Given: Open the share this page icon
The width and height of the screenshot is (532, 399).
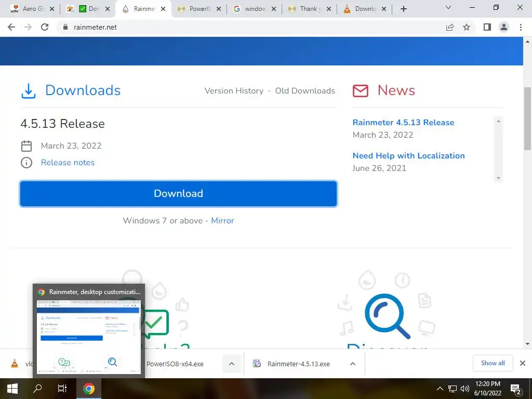Looking at the screenshot, I should tap(450, 27).
